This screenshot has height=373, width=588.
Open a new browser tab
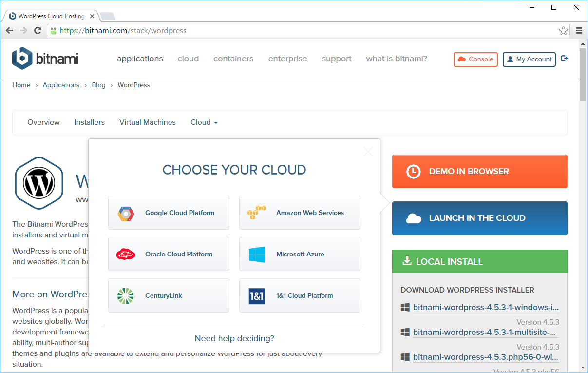click(108, 16)
